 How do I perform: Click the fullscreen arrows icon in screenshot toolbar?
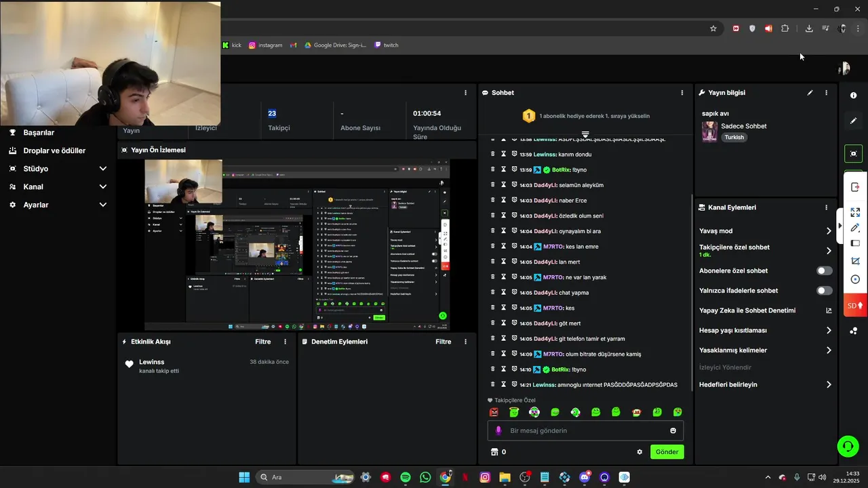coord(855,212)
